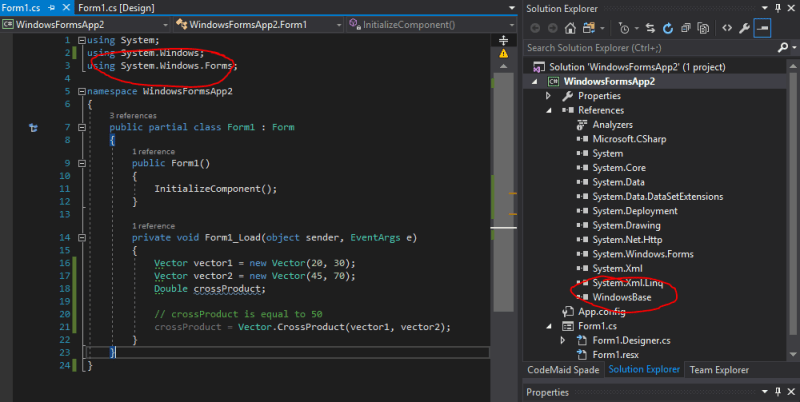Toggle auto-hide pin on Solution Explorer
800x402 pixels.
[x=778, y=8]
